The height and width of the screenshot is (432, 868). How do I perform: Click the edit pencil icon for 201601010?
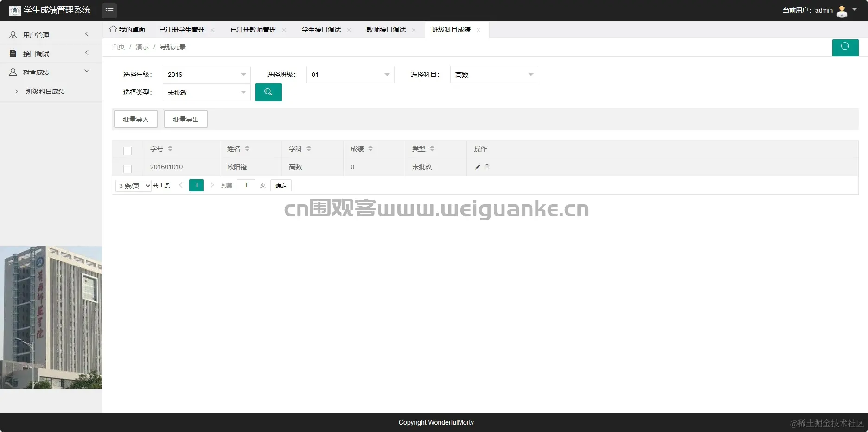pos(478,167)
